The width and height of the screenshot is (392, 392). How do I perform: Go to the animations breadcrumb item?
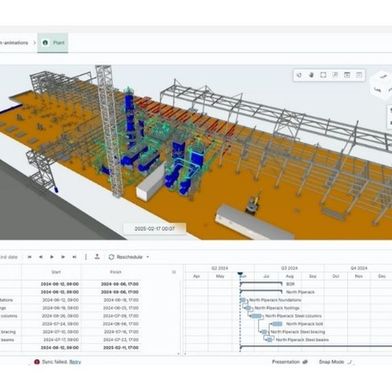(14, 43)
